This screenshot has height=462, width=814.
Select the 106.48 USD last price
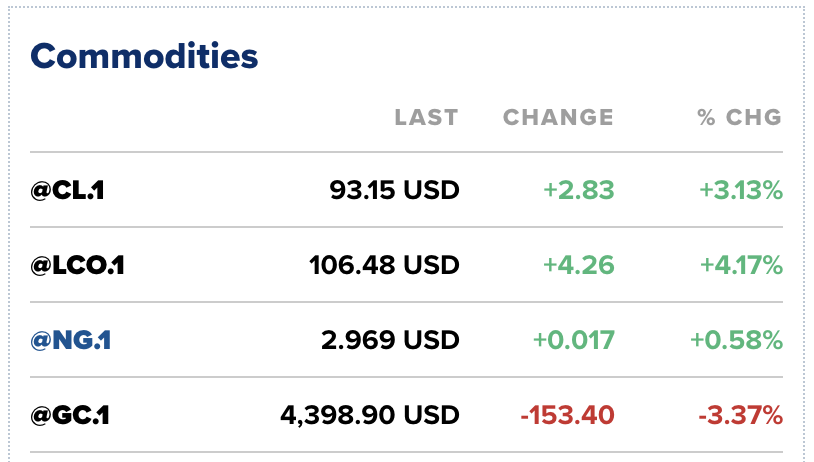[x=384, y=265]
